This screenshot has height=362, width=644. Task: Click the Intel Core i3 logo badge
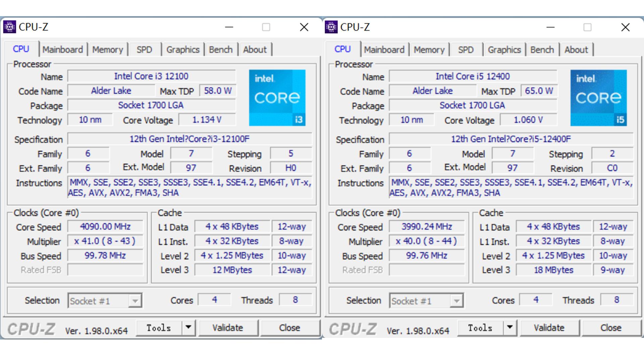(x=277, y=98)
